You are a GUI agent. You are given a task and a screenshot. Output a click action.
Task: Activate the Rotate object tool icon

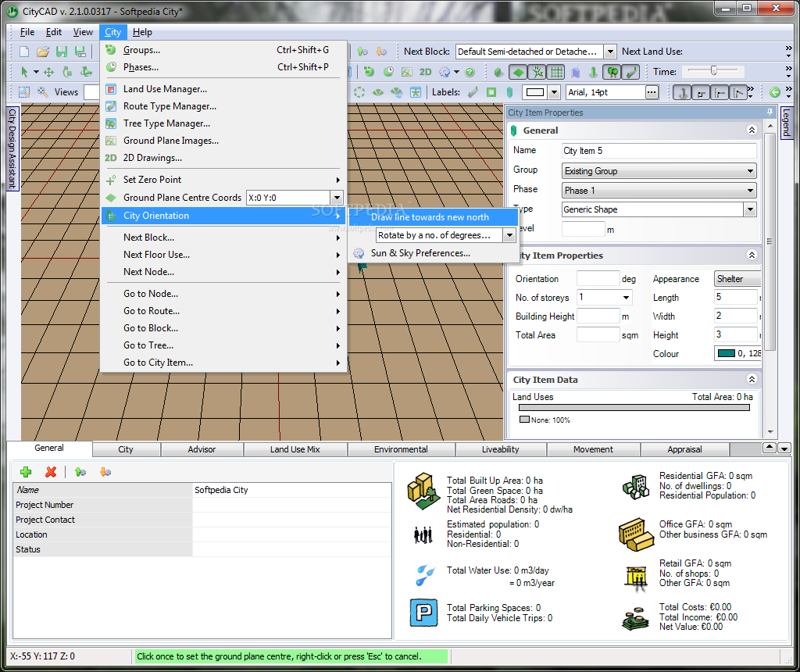67,72
